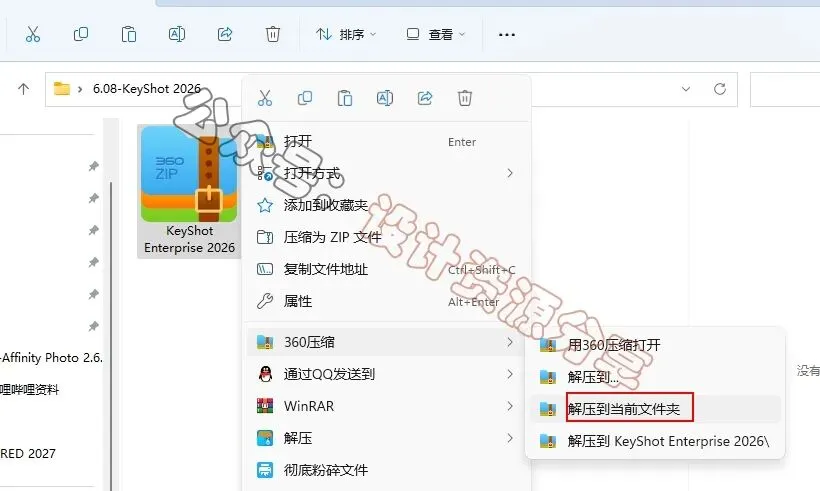Expand the address bar history chevron
The height and width of the screenshot is (491, 820).
pos(686,89)
